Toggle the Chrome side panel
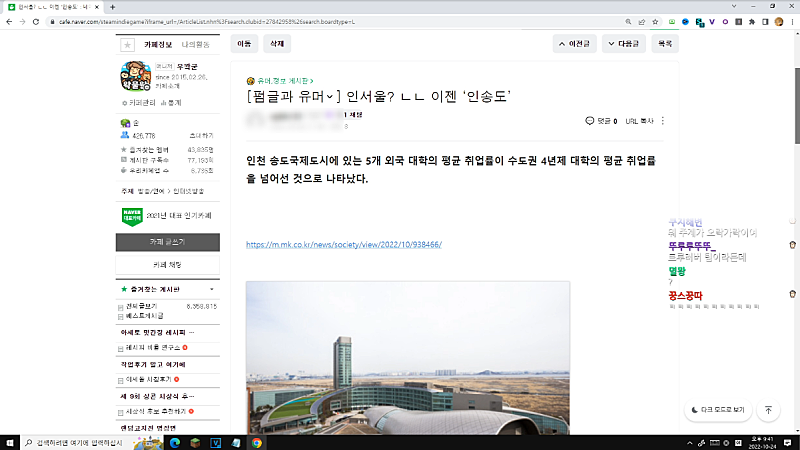 [x=765, y=20]
